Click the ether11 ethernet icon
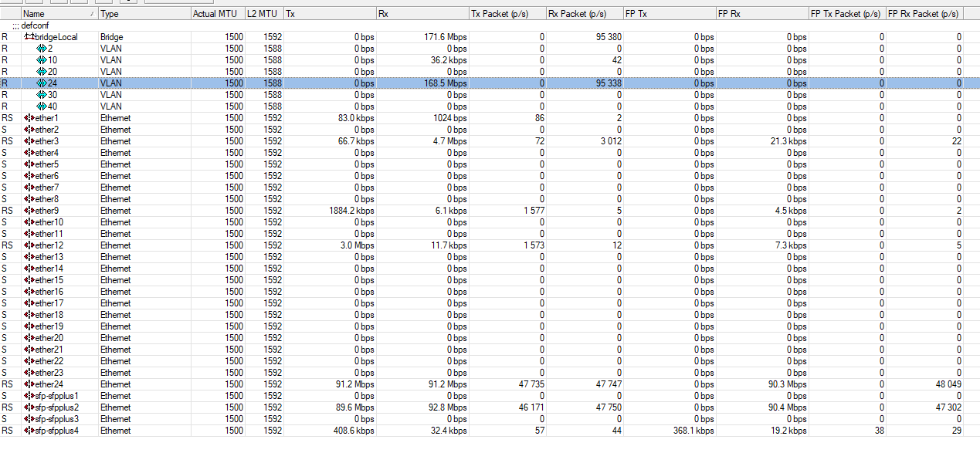Screen dimensions: 980x453 (x=29, y=234)
